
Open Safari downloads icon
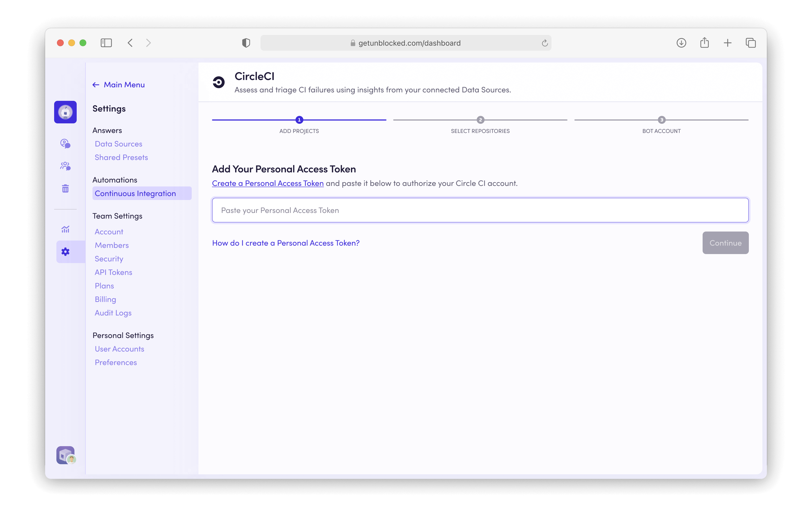681,43
